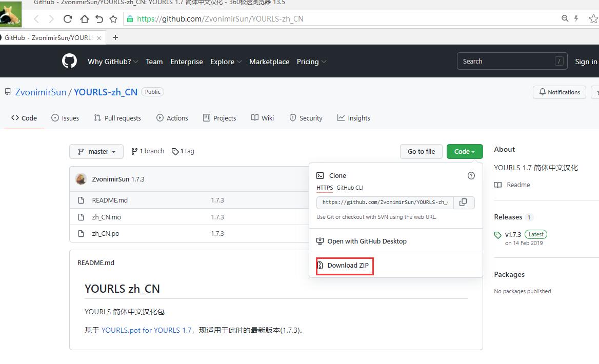Open the Wiki tab
Screen dimensions: 599x364
tap(263, 118)
